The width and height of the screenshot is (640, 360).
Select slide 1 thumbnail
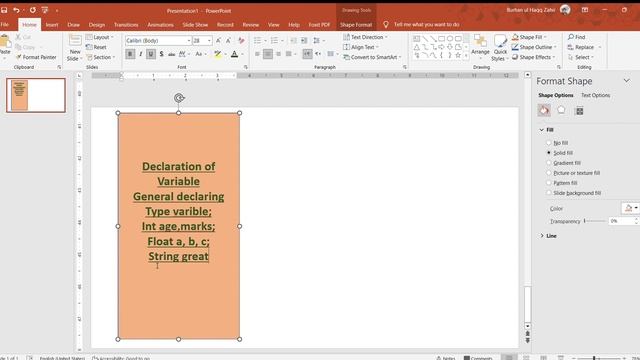tap(36, 95)
